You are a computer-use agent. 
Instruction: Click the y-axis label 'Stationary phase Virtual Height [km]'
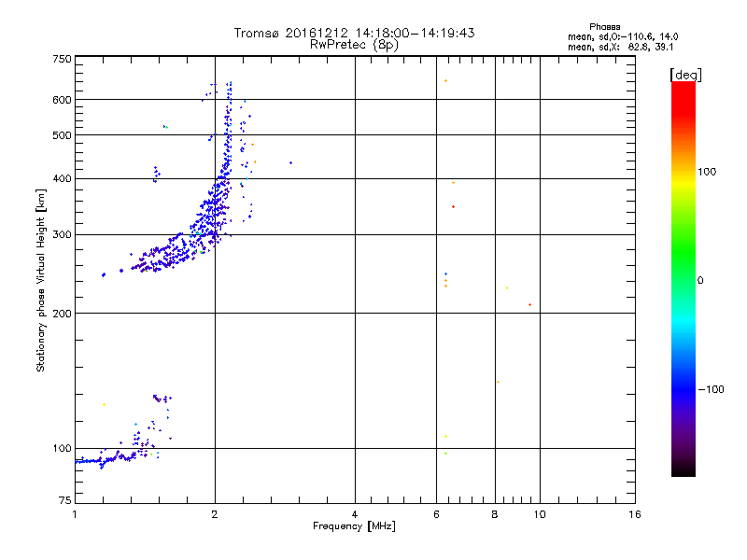point(40,280)
